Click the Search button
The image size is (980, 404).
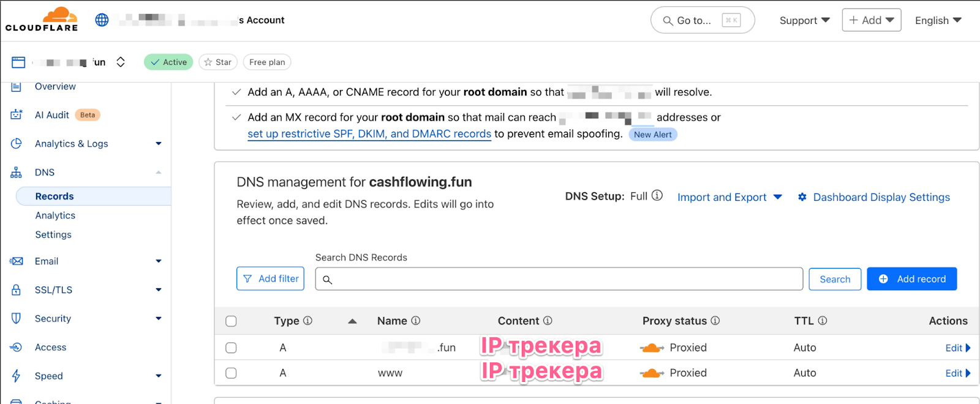click(x=835, y=279)
